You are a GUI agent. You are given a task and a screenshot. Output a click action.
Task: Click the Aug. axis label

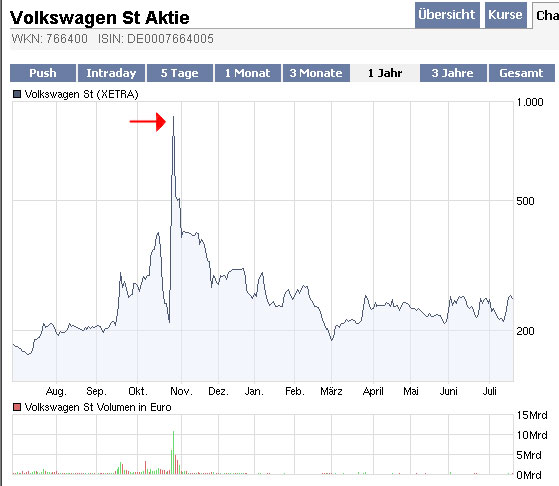pyautogui.click(x=56, y=392)
